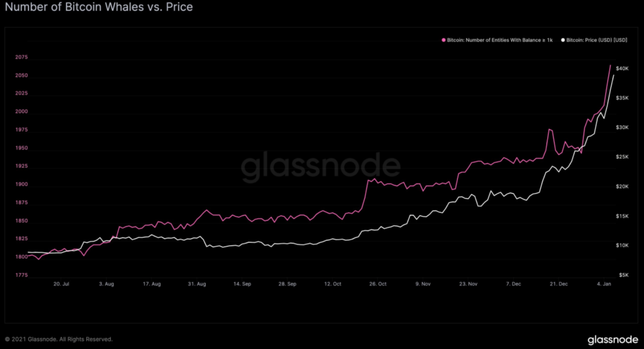This screenshot has height=349, width=644.
Task: Click the 2021 Glassnode copyright notice
Action: [x=58, y=339]
